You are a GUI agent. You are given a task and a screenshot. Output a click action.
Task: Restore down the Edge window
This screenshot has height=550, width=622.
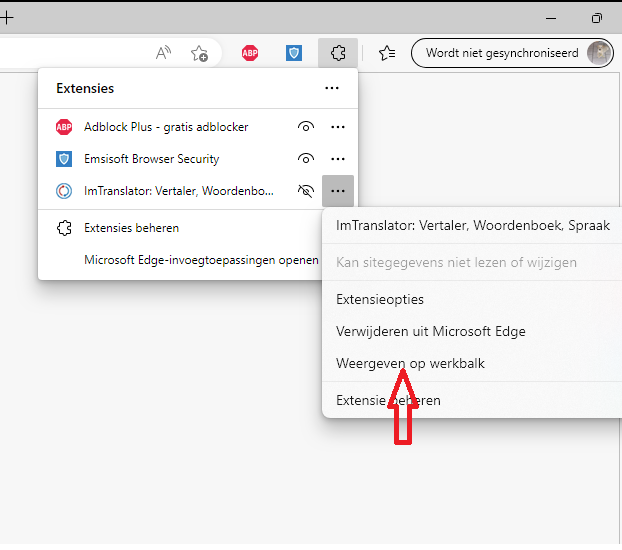coord(597,18)
